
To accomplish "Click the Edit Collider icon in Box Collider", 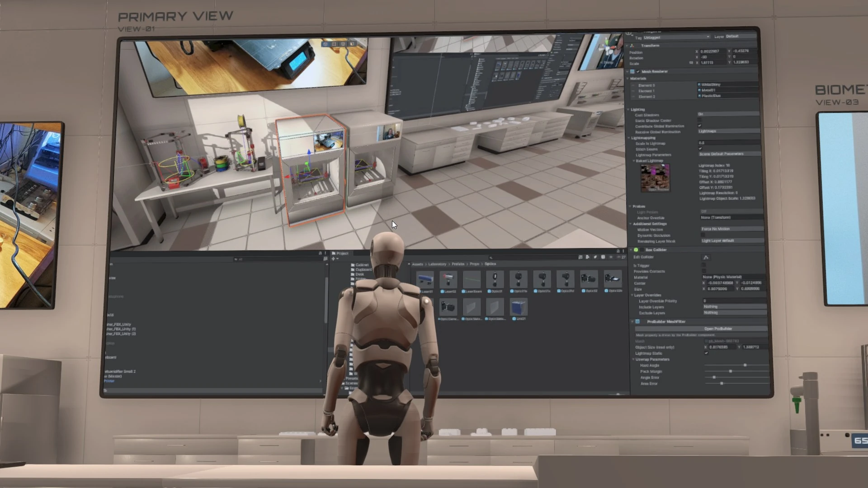I will (706, 258).
